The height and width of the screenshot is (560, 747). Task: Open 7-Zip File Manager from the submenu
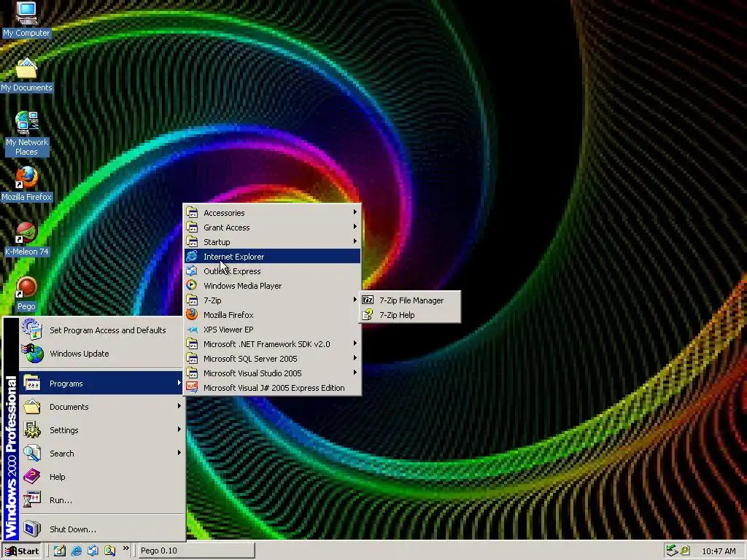pos(410,300)
